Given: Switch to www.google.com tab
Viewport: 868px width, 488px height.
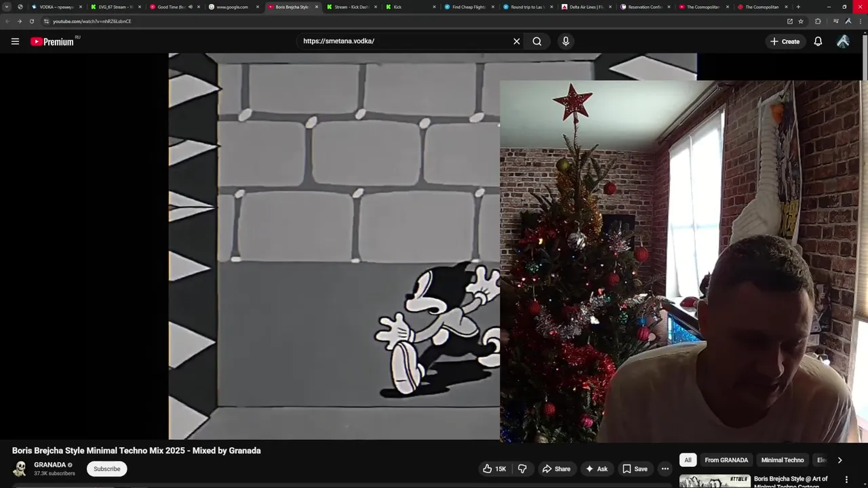Looking at the screenshot, I should 233,7.
